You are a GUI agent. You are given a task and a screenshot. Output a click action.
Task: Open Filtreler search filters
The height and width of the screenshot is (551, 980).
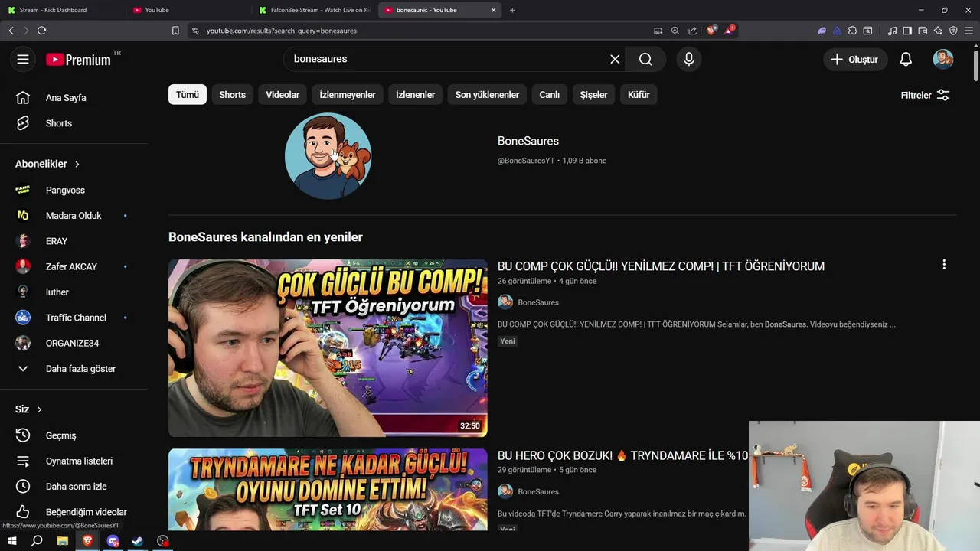click(x=926, y=95)
